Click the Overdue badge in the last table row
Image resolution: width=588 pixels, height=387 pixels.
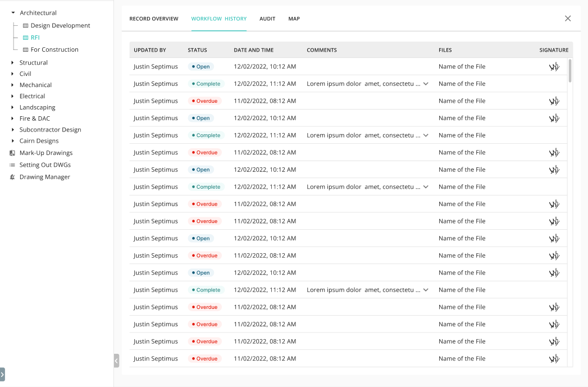(205, 358)
